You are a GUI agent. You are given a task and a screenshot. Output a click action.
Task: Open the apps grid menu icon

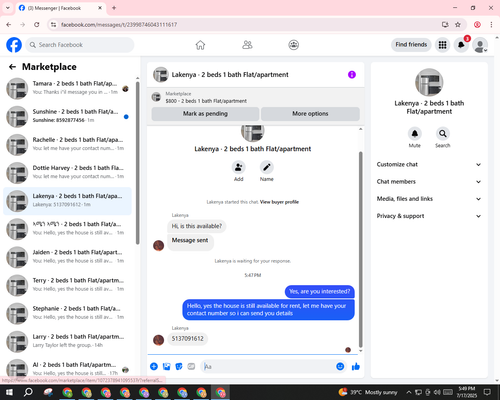pyautogui.click(x=442, y=45)
